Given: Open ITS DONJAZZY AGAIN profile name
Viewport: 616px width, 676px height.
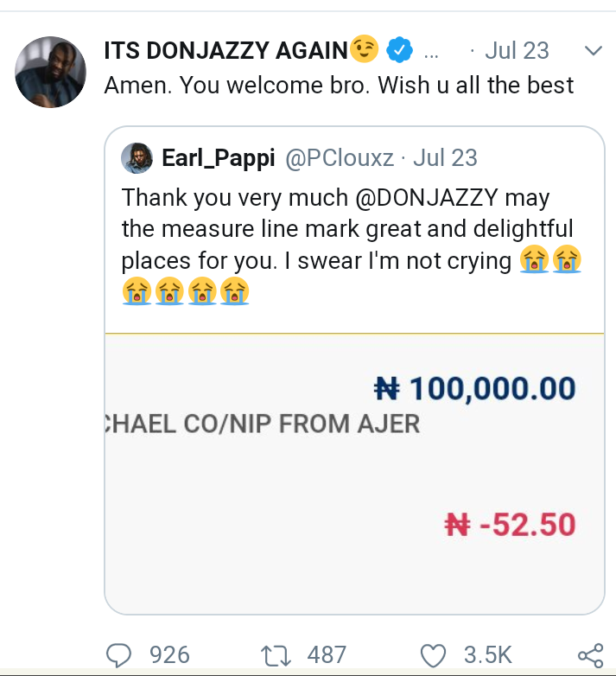Looking at the screenshot, I should tap(225, 51).
